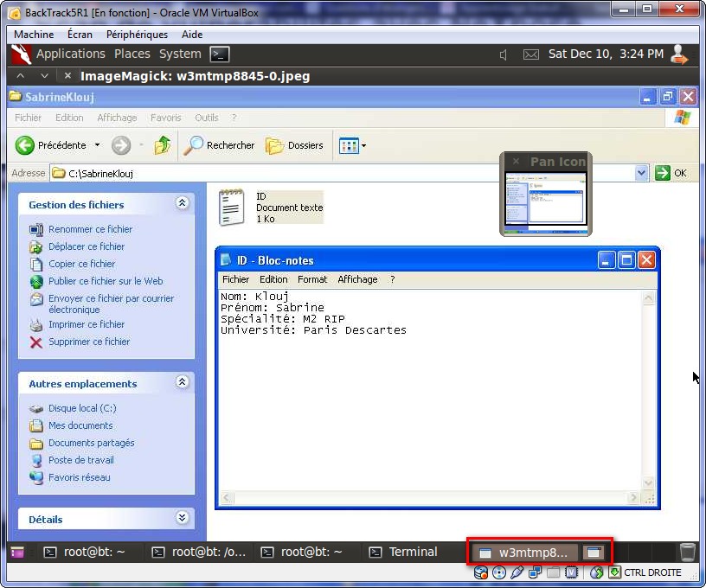Screen dimensions: 706x588
Task: Click the trash icon in bottom panel
Action: point(687,552)
